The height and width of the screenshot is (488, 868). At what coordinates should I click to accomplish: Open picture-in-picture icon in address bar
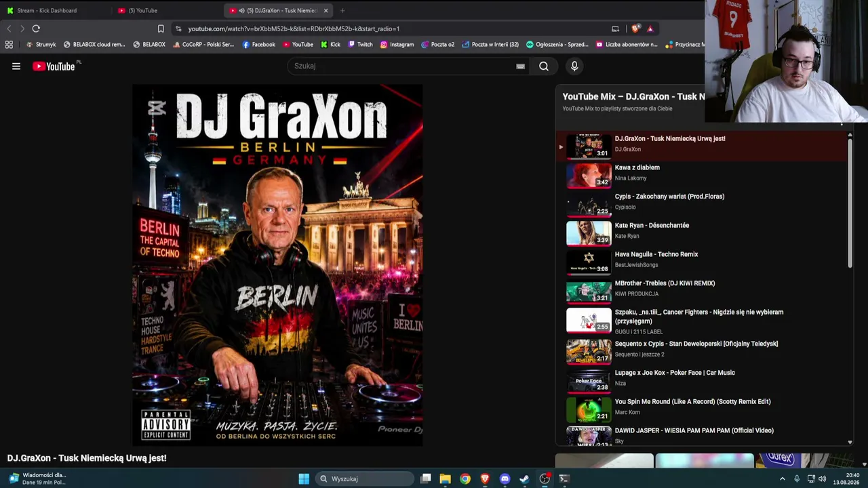[615, 28]
